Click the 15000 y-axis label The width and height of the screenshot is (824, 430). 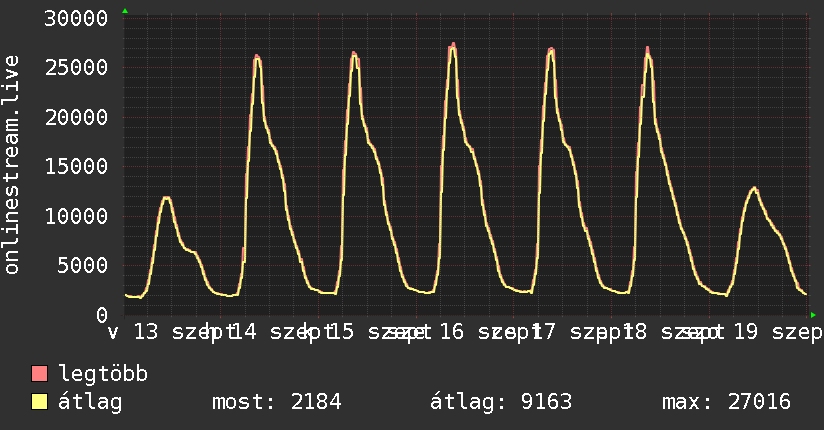tap(76, 167)
